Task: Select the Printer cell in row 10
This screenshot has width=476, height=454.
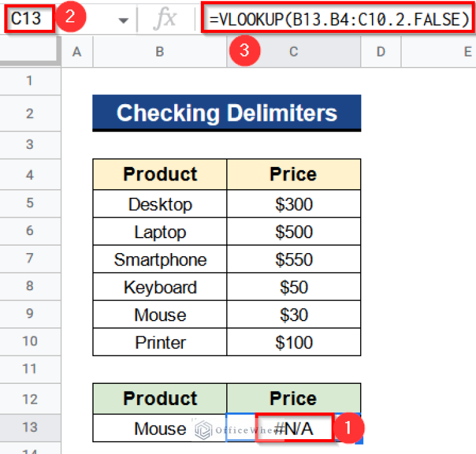Action: pos(160,342)
